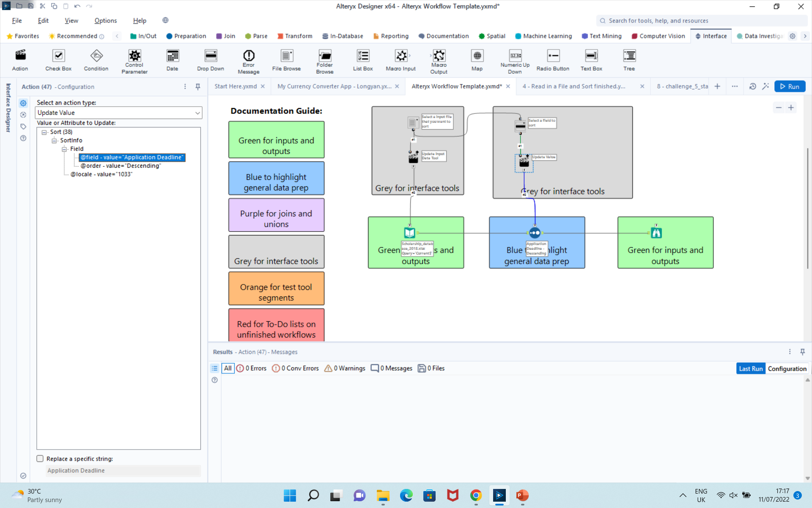Run the workflow
Image resolution: width=812 pixels, height=508 pixels.
click(790, 86)
